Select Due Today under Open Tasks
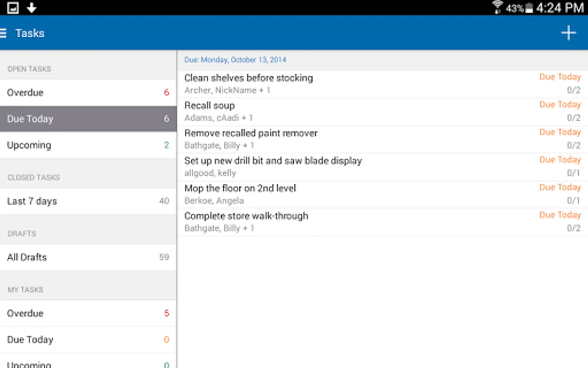Viewport: 588px width, 368px height. pyautogui.click(x=88, y=119)
